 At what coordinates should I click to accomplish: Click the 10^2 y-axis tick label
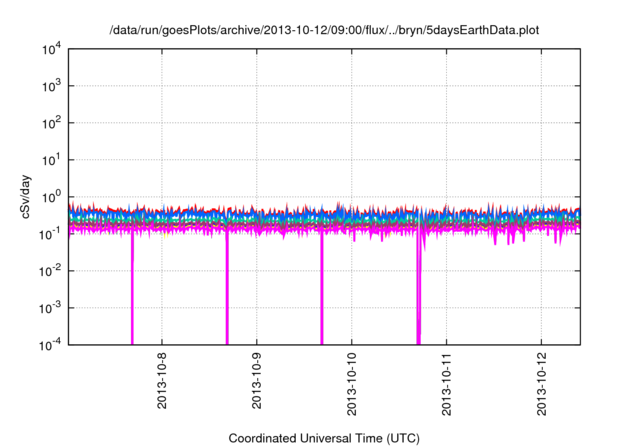pyautogui.click(x=52, y=124)
